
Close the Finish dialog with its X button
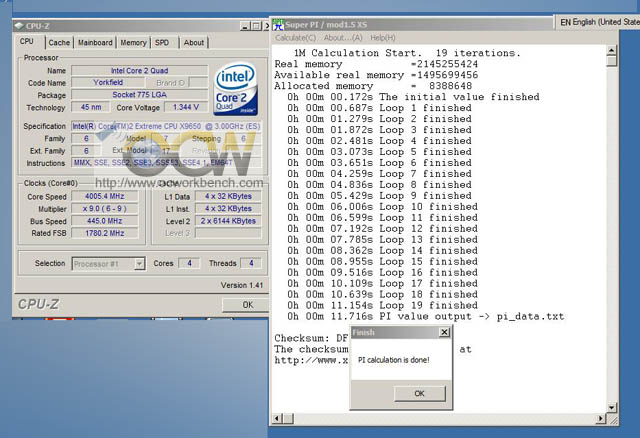[x=444, y=332]
